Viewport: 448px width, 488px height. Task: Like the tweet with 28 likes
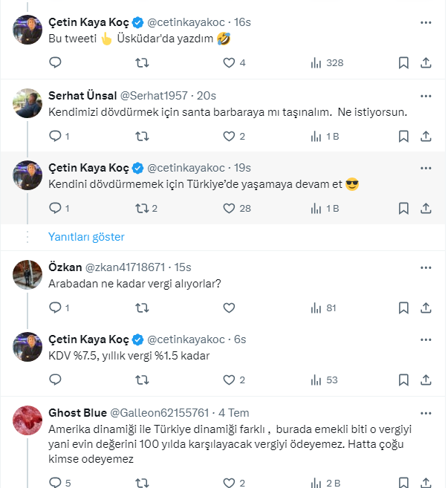(230, 208)
